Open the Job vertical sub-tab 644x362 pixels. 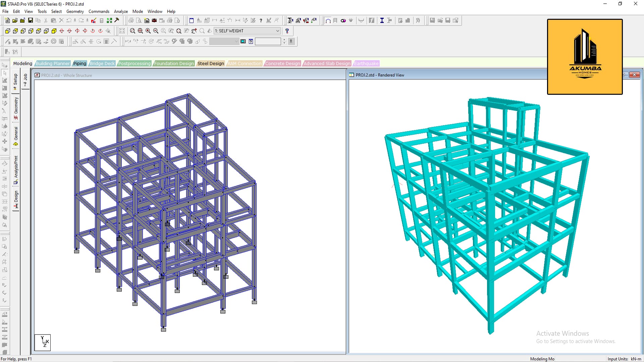[x=25, y=80]
